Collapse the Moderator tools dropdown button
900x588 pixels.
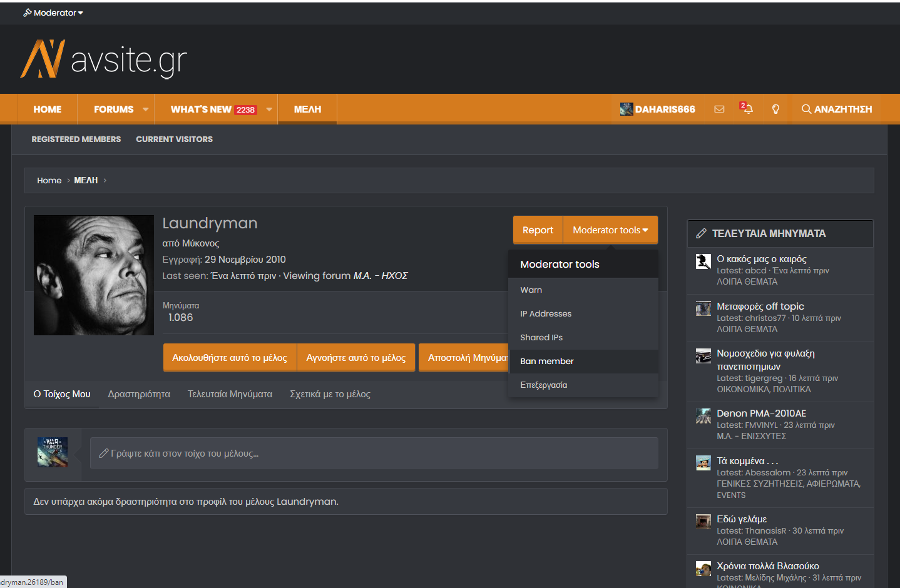pyautogui.click(x=610, y=230)
